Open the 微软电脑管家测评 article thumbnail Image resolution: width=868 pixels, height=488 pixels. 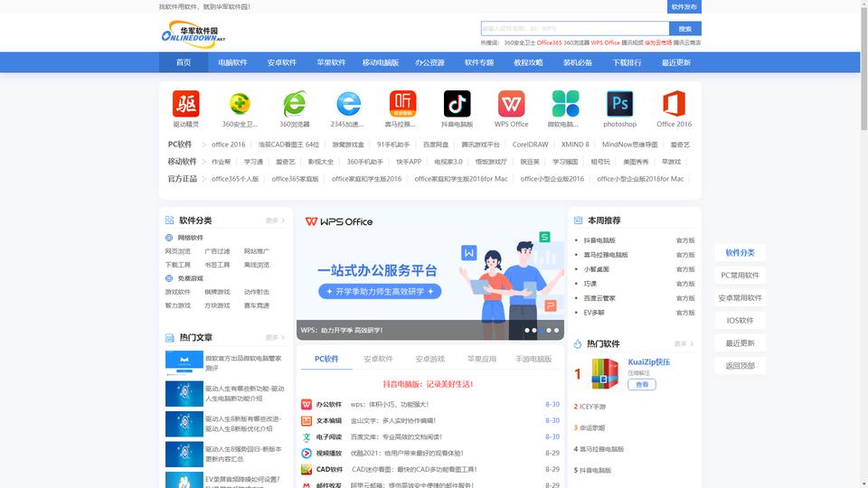click(x=184, y=363)
